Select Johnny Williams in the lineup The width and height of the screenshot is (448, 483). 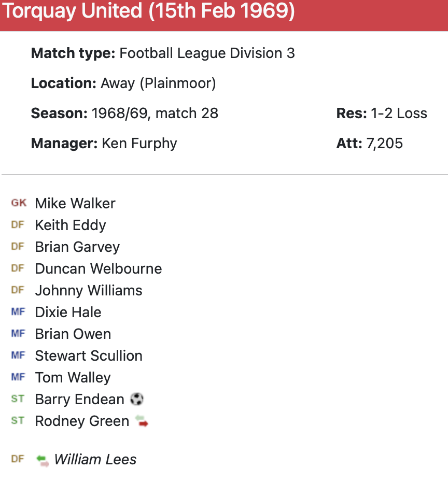click(x=89, y=290)
